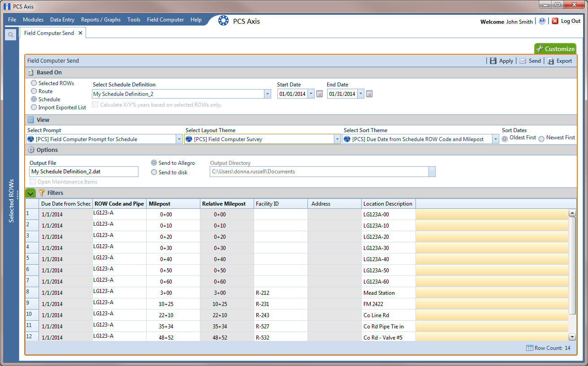Select the Schedule radio button
Screen dimensions: 588x366
click(34, 99)
